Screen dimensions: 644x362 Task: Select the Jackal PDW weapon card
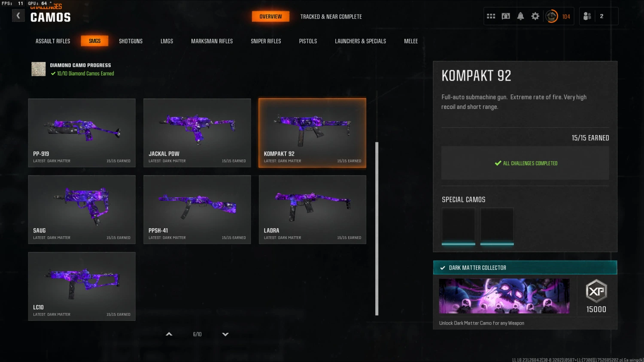197,133
